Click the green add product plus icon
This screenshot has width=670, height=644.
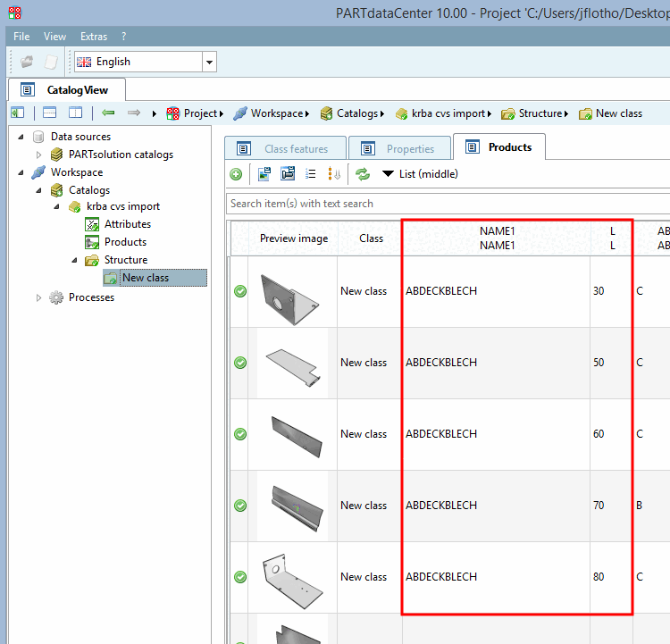[x=236, y=174]
